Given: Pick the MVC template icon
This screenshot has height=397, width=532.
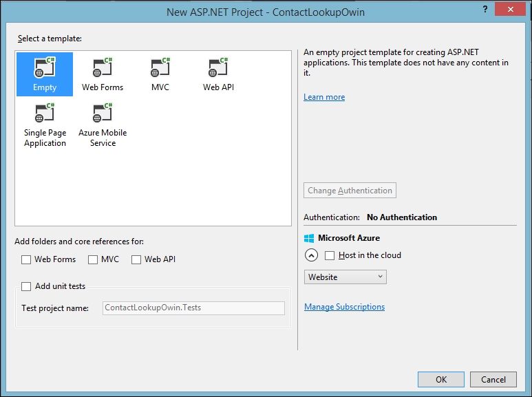Looking at the screenshot, I should tap(160, 67).
